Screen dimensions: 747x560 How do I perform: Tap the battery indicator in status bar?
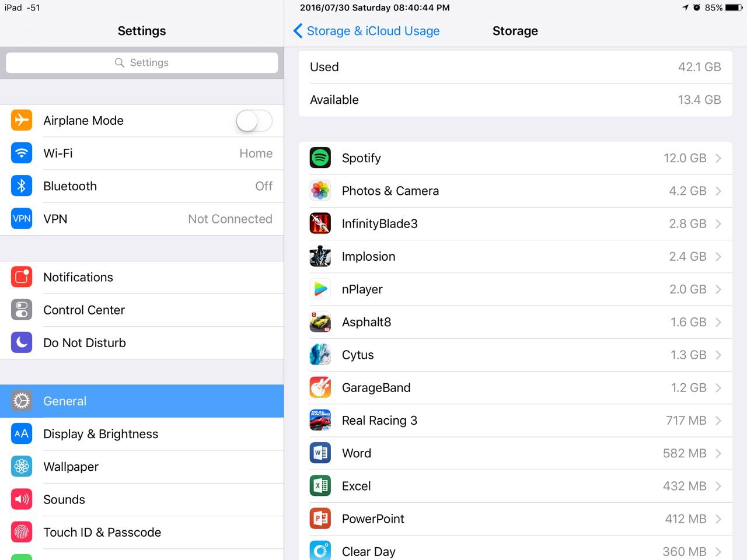pos(734,8)
